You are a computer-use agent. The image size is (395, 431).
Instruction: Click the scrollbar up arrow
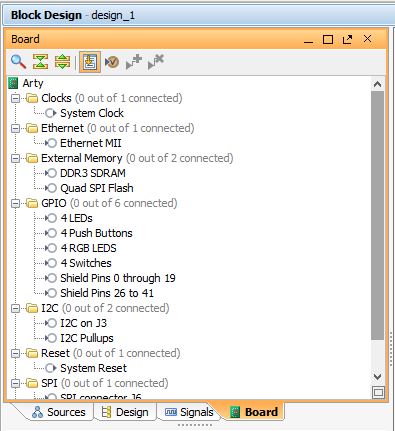(x=377, y=84)
